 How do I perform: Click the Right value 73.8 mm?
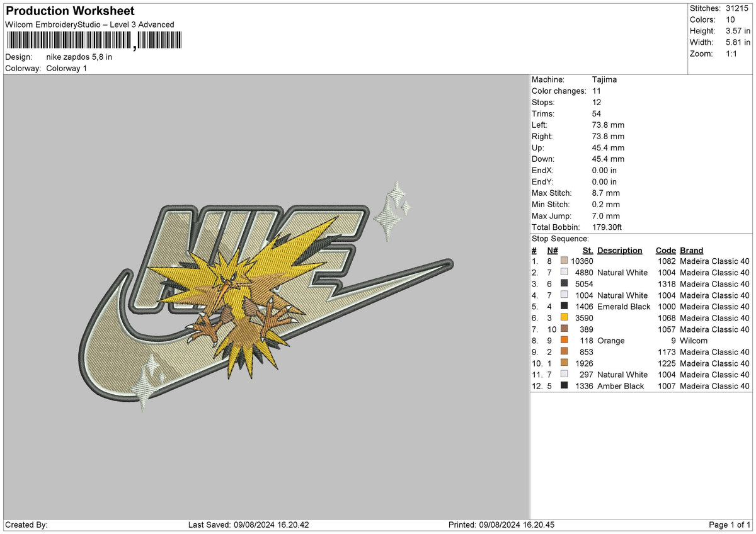[x=608, y=136]
